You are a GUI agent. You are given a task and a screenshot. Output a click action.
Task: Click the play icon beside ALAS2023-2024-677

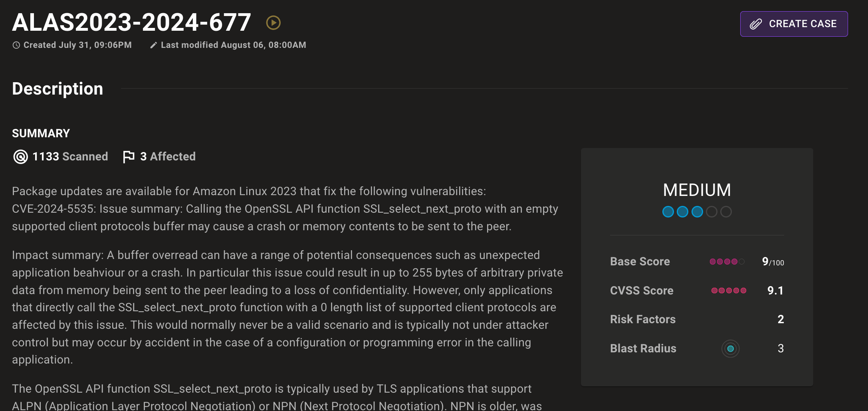point(273,23)
